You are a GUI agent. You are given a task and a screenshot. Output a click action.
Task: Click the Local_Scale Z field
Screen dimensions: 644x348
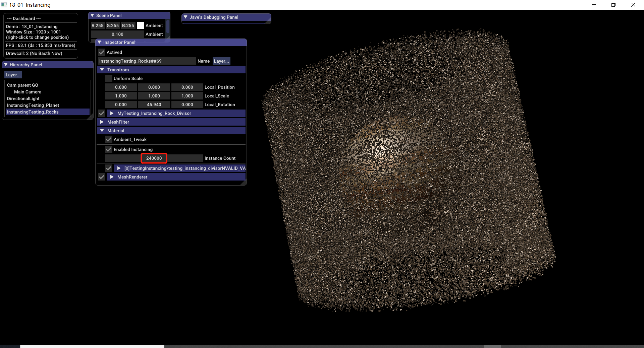pyautogui.click(x=187, y=96)
